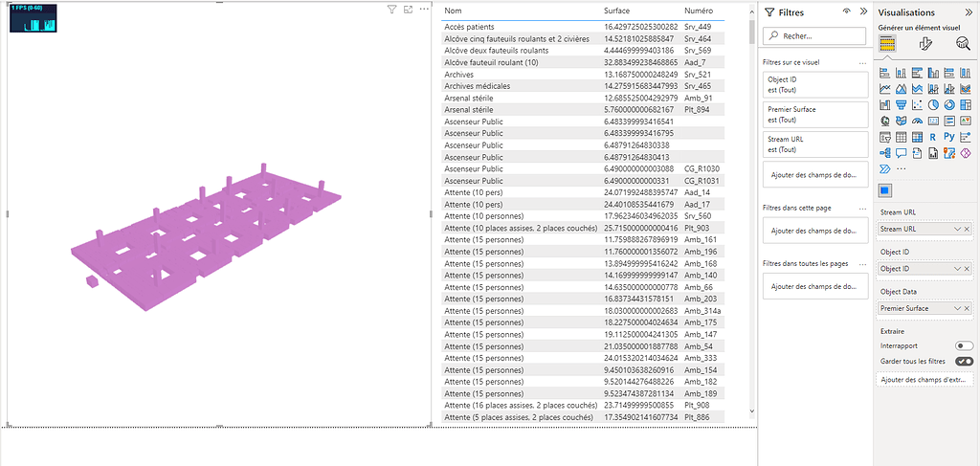Viewport: 980px width, 466px height.
Task: Select the donut chart visual
Action: (949, 105)
